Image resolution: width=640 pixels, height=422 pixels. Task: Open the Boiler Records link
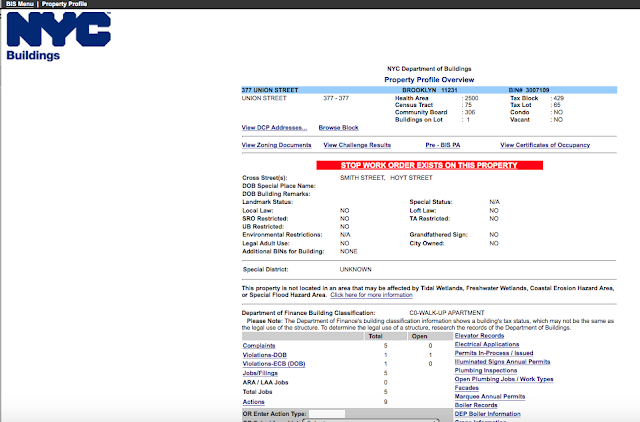[x=476, y=405]
